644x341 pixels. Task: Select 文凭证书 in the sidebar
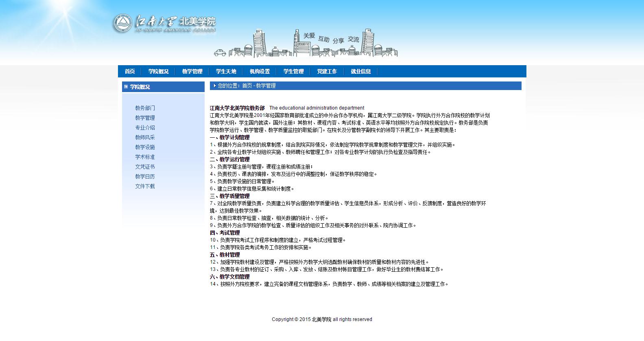coord(145,167)
